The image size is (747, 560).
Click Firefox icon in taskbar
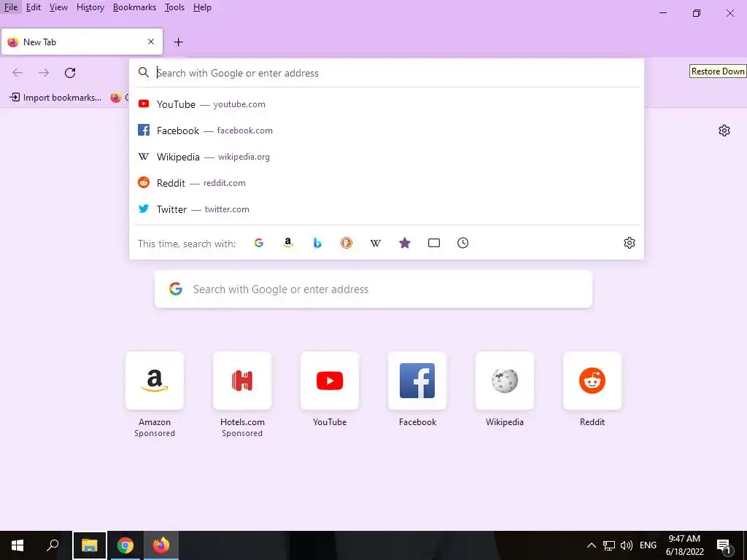pyautogui.click(x=161, y=545)
